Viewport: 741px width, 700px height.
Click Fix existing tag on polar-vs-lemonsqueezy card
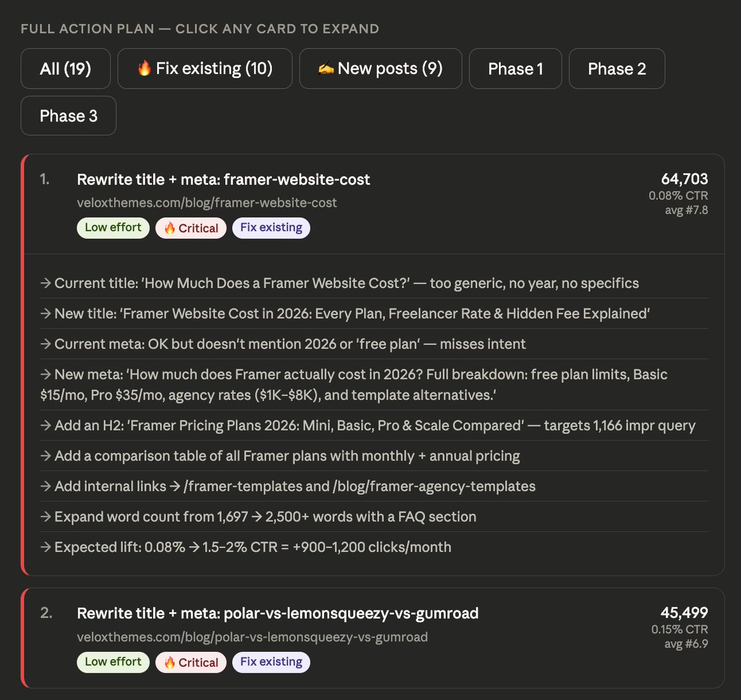[271, 662]
